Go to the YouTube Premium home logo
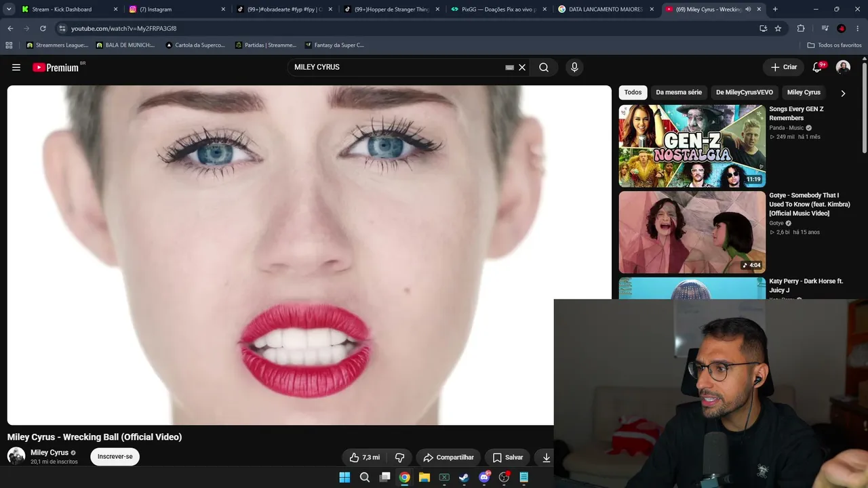868x488 pixels. pos(57,67)
